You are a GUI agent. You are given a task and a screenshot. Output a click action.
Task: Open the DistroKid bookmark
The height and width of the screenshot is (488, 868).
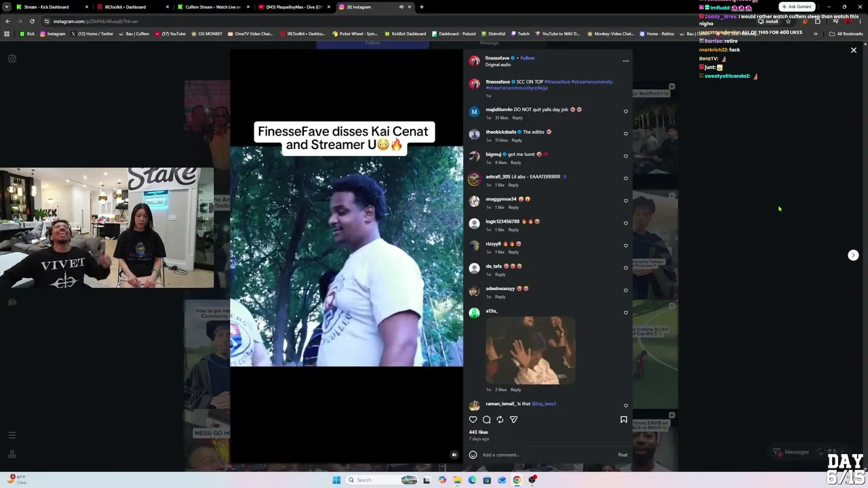[494, 34]
